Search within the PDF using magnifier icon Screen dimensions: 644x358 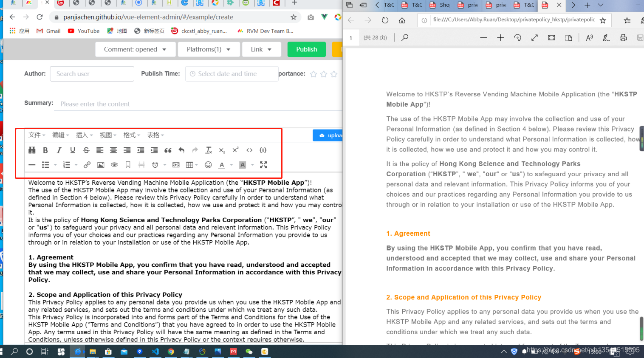pyautogui.click(x=405, y=38)
